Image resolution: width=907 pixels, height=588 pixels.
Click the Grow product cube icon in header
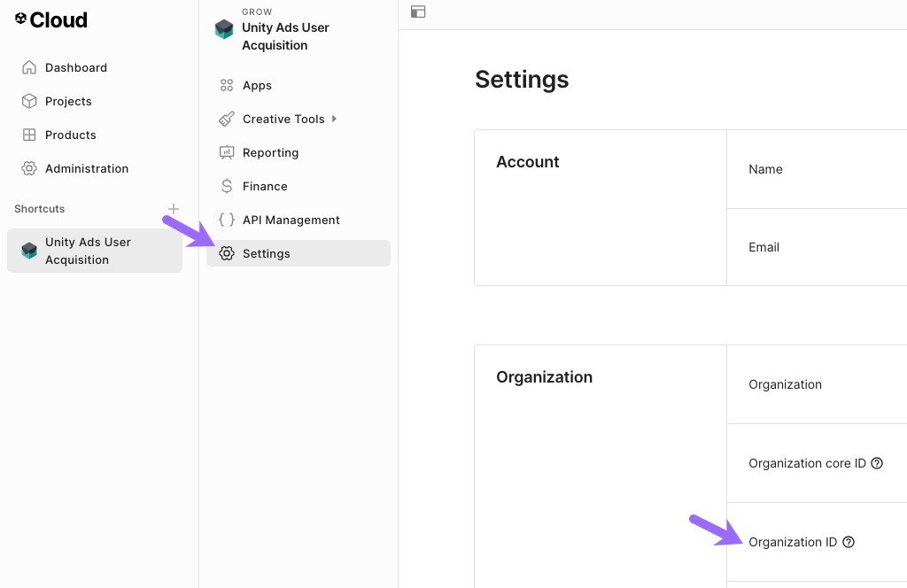coord(224,29)
